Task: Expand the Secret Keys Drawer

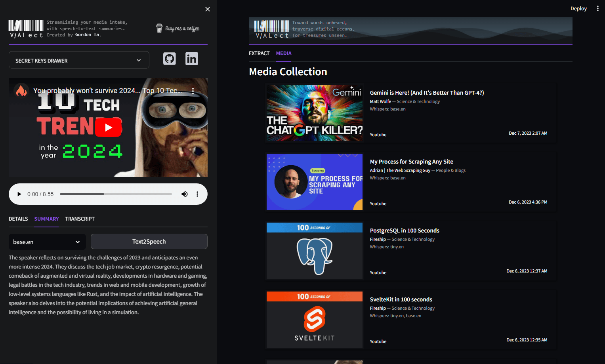Action: coord(79,60)
